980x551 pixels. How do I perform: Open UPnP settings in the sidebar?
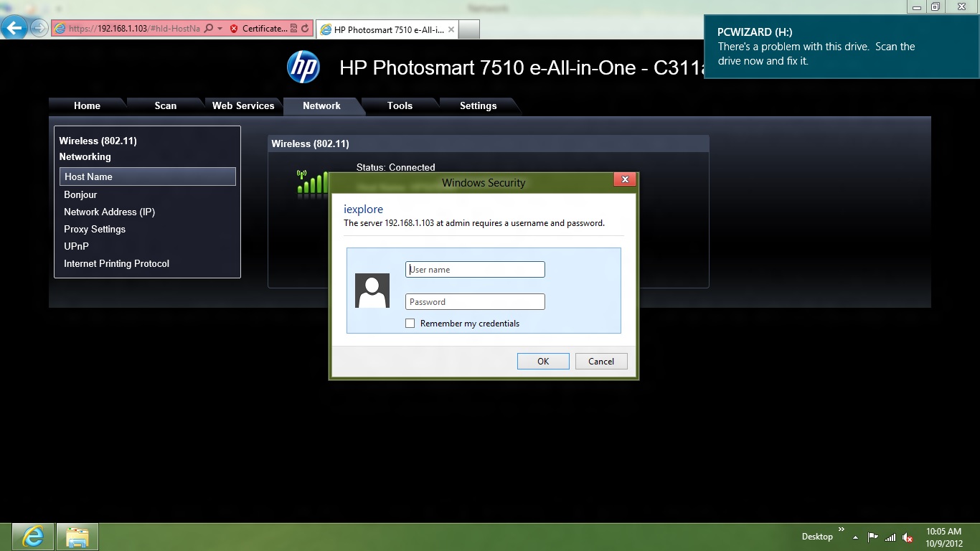click(76, 246)
